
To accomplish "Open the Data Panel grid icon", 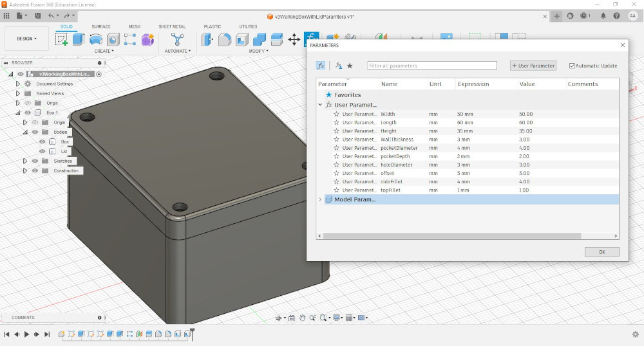I will (x=6, y=15).
